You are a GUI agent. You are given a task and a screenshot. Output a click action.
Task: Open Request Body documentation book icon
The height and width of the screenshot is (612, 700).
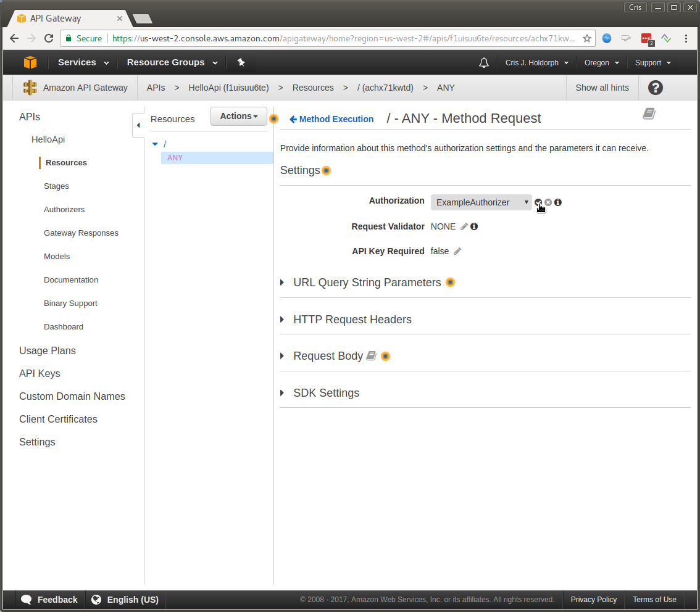pyautogui.click(x=372, y=356)
